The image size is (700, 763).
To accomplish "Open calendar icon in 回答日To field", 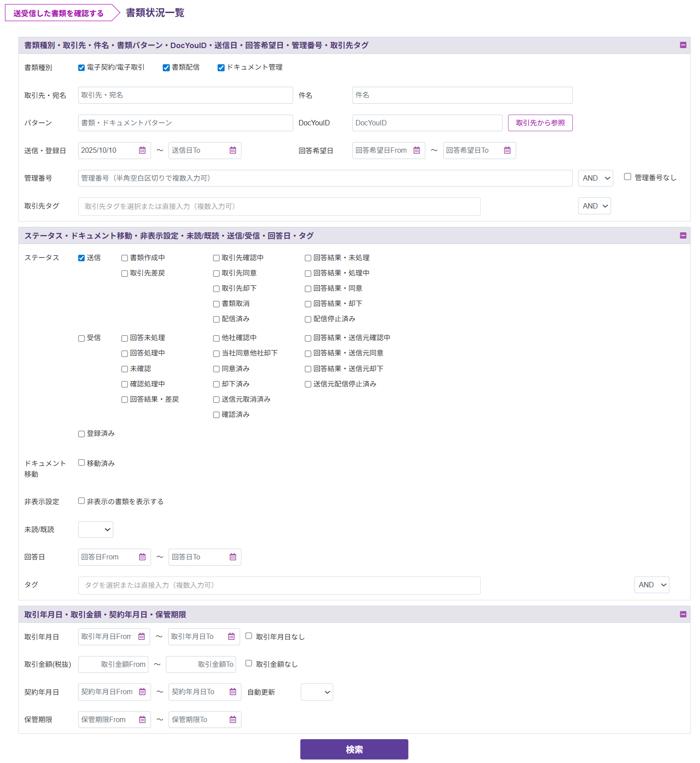I will tap(233, 557).
